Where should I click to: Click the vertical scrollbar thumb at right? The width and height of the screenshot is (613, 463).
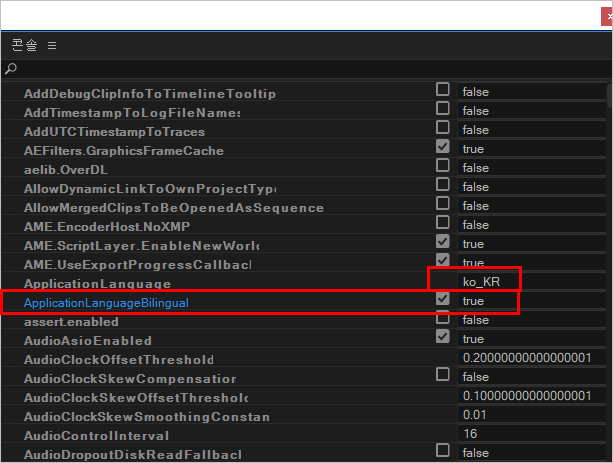coord(609,96)
